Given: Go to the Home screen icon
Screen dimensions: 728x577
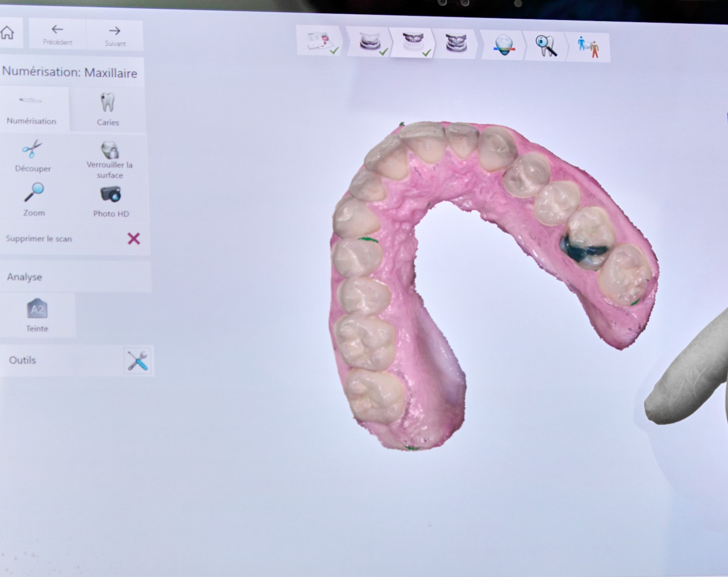Looking at the screenshot, I should (7, 33).
